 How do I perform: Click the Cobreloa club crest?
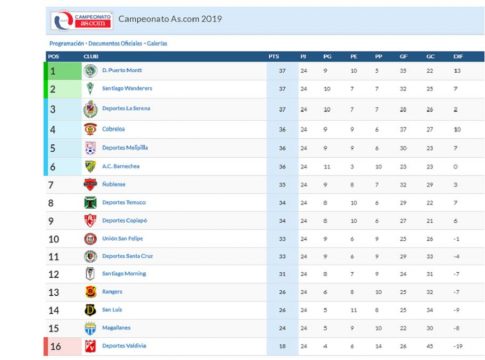coord(90,129)
